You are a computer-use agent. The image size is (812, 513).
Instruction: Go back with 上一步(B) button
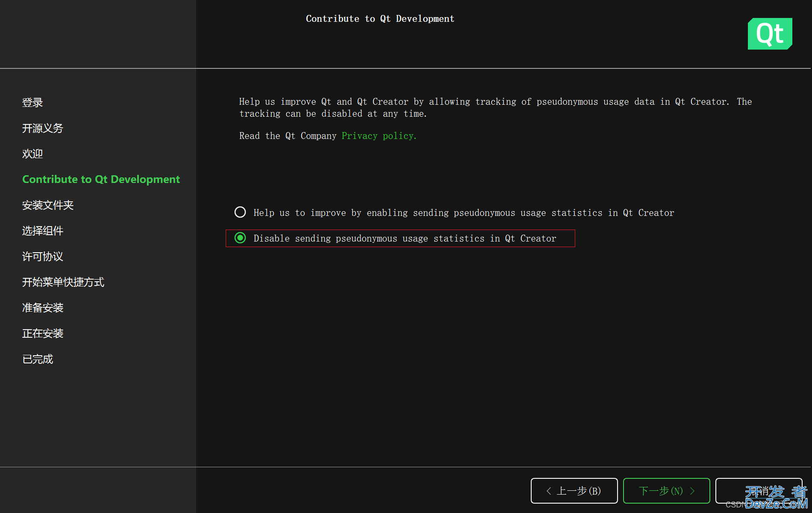tap(574, 491)
